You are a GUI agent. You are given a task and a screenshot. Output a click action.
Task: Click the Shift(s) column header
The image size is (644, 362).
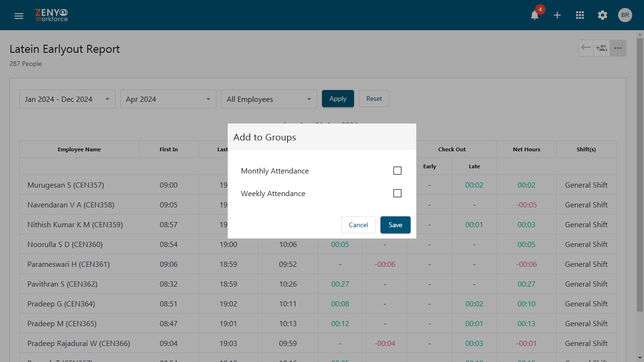tap(586, 149)
